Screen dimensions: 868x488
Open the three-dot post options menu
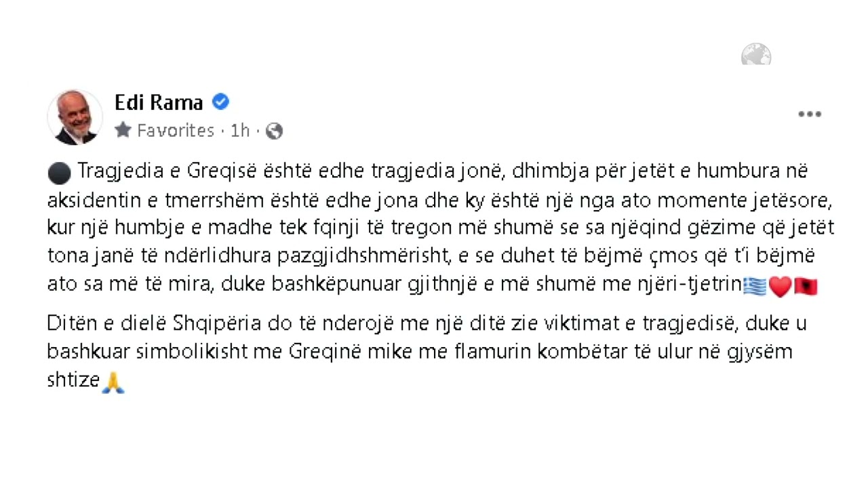click(x=810, y=115)
